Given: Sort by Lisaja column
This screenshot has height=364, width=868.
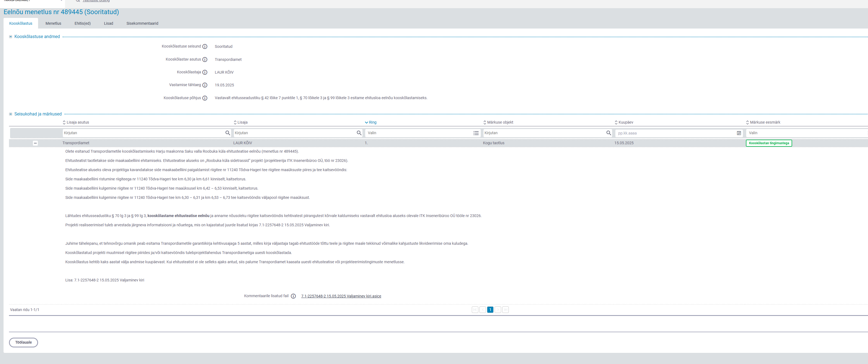Looking at the screenshot, I should pyautogui.click(x=241, y=122).
